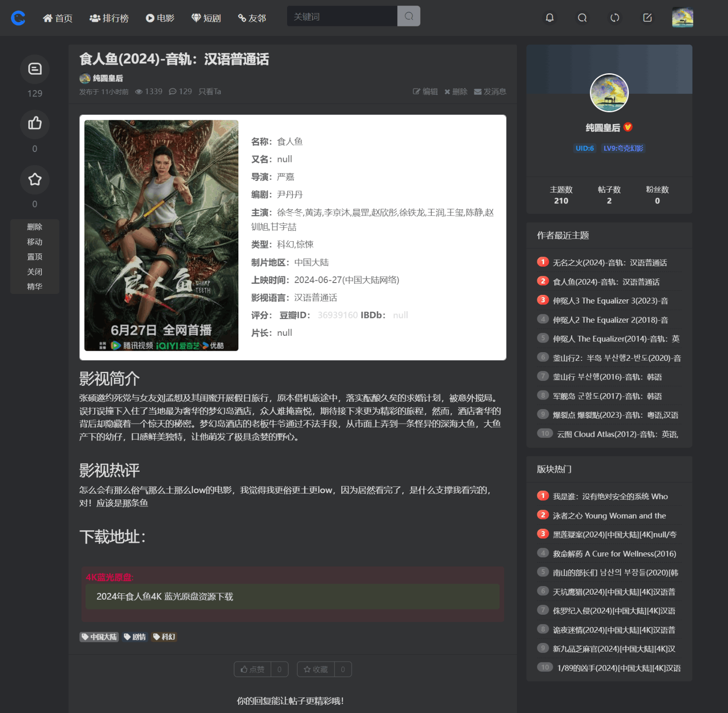Open recent topic 军舰岛 군함도(2017)
This screenshot has height=713, width=728.
[x=607, y=396]
